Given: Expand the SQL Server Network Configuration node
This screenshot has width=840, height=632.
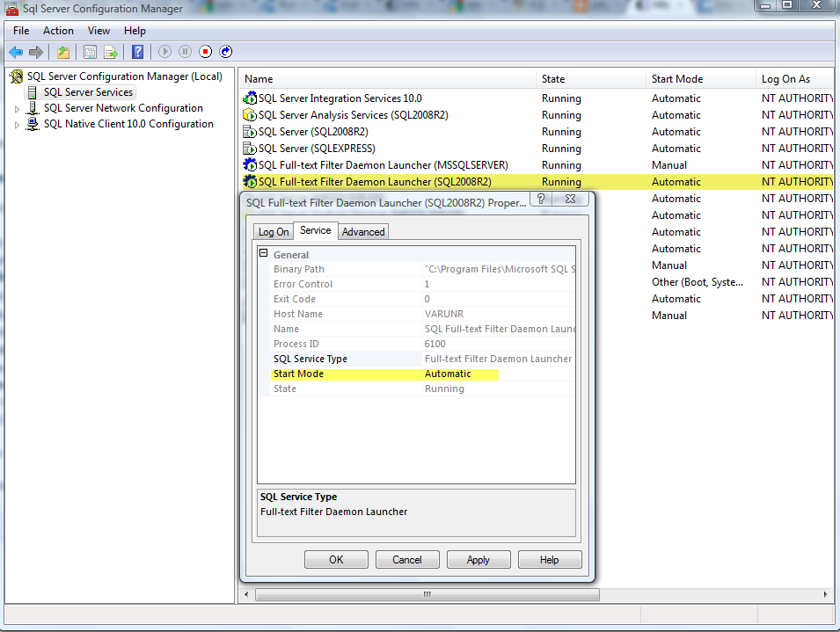Looking at the screenshot, I should (17, 109).
